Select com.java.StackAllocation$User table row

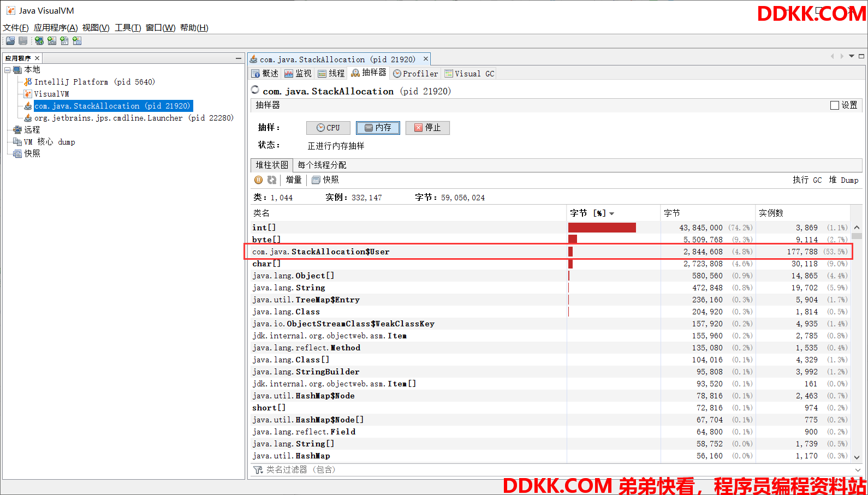pyautogui.click(x=550, y=252)
